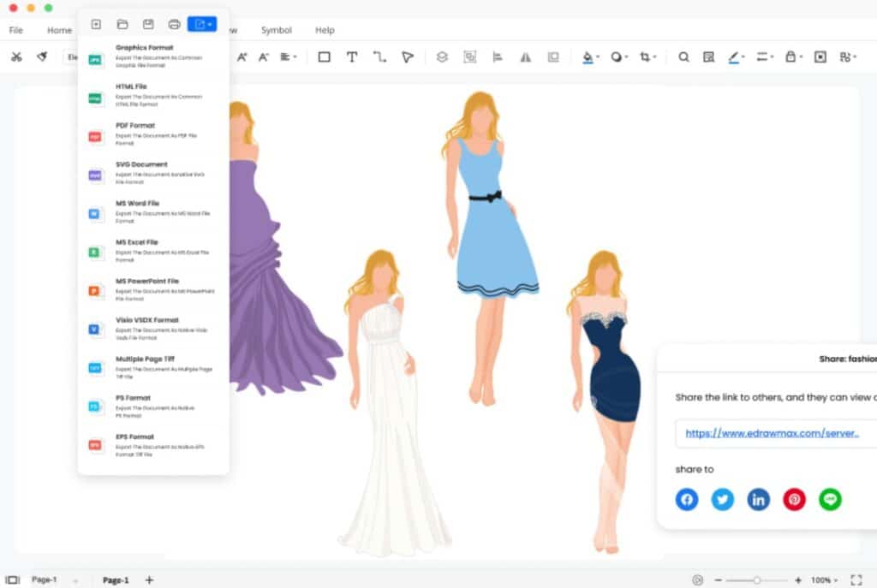Choose EPS Format export option
Screen dimensions: 877x588
pyautogui.click(x=152, y=446)
